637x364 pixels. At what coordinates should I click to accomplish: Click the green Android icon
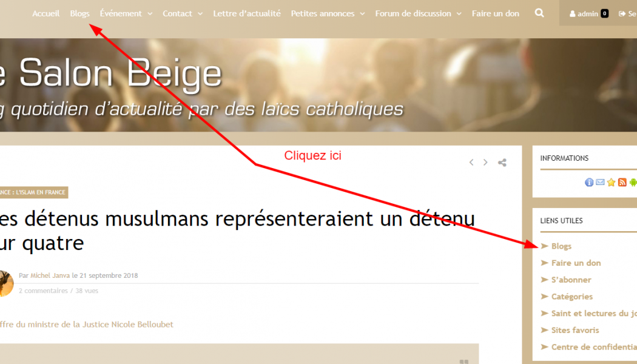[633, 183]
